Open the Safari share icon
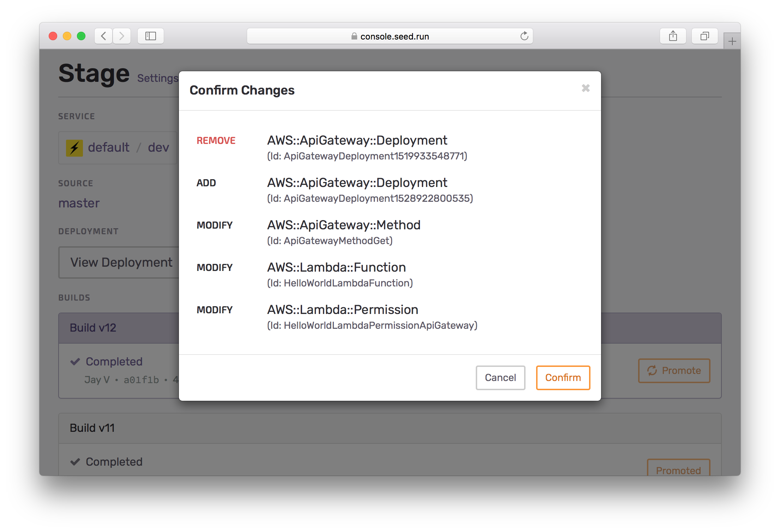Image resolution: width=780 pixels, height=532 pixels. tap(673, 36)
